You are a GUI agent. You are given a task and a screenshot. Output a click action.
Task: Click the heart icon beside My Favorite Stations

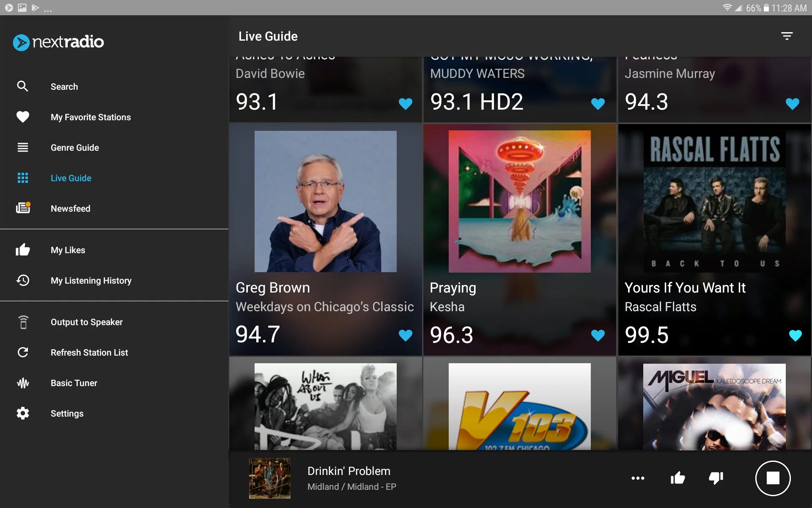(23, 117)
